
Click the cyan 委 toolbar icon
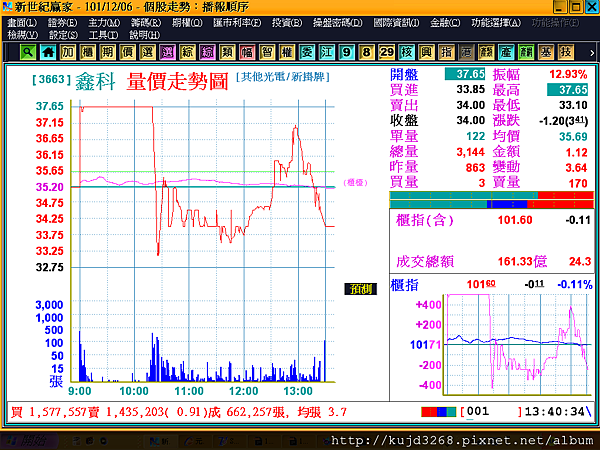[x=307, y=52]
